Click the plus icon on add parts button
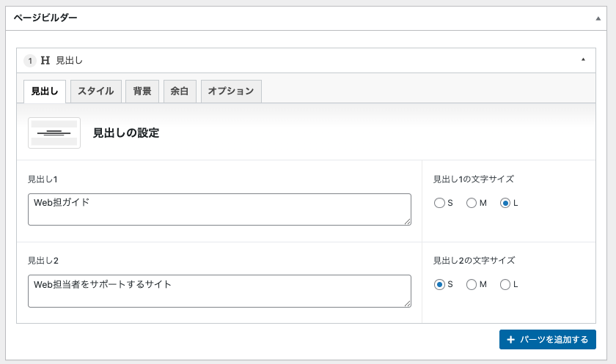616x364 pixels. click(510, 340)
